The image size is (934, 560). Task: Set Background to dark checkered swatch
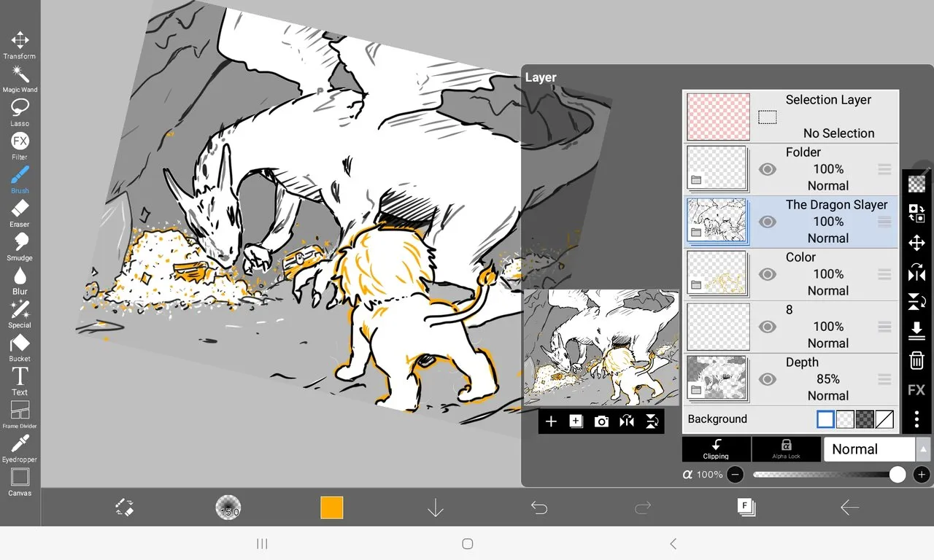(x=865, y=419)
